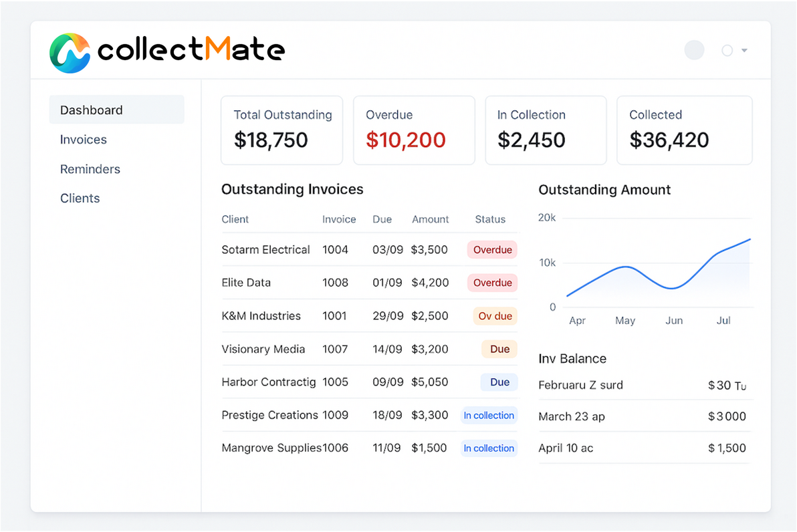Sort invoices by the Amount column header

click(430, 219)
